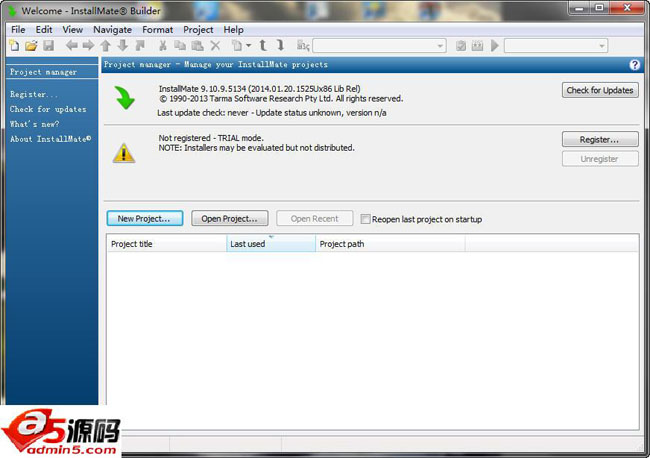The height and width of the screenshot is (458, 650).
Task: Click the window title-bar application icon
Action: tap(12, 10)
